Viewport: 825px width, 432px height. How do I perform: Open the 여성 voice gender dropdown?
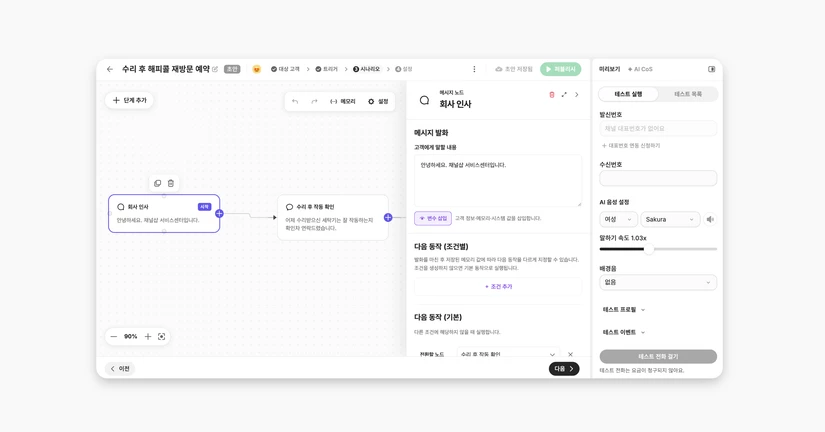click(618, 219)
